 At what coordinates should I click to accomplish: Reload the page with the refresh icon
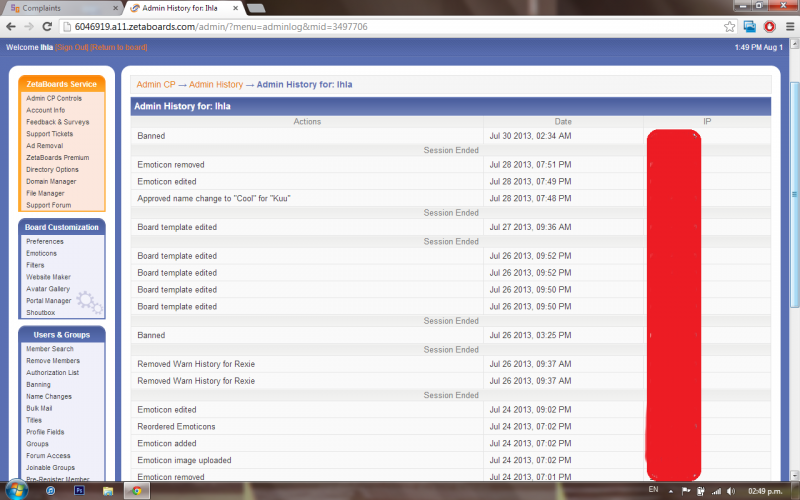48,26
